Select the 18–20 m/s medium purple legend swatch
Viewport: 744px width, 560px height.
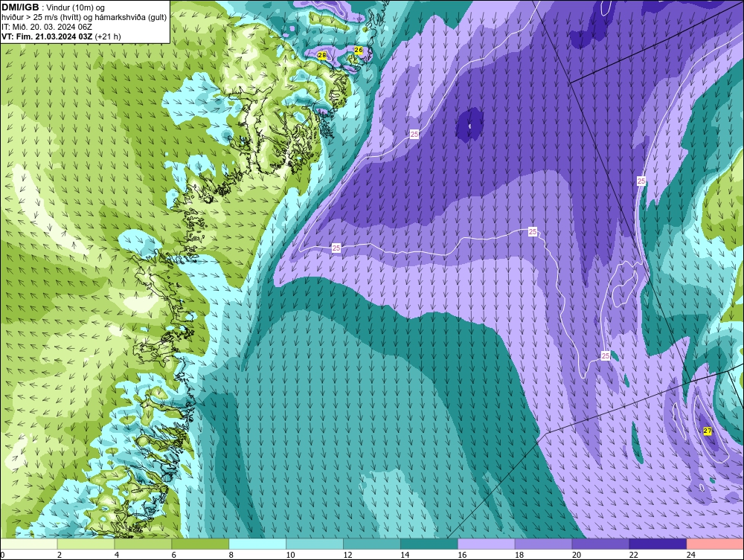tap(543, 544)
